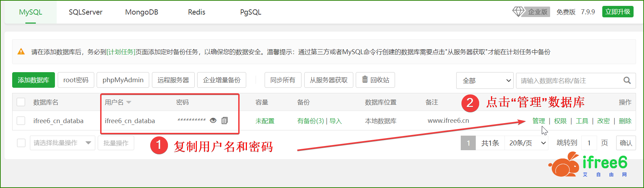Click the copy password clipboard icon
The width and height of the screenshot is (644, 188).
tap(225, 120)
